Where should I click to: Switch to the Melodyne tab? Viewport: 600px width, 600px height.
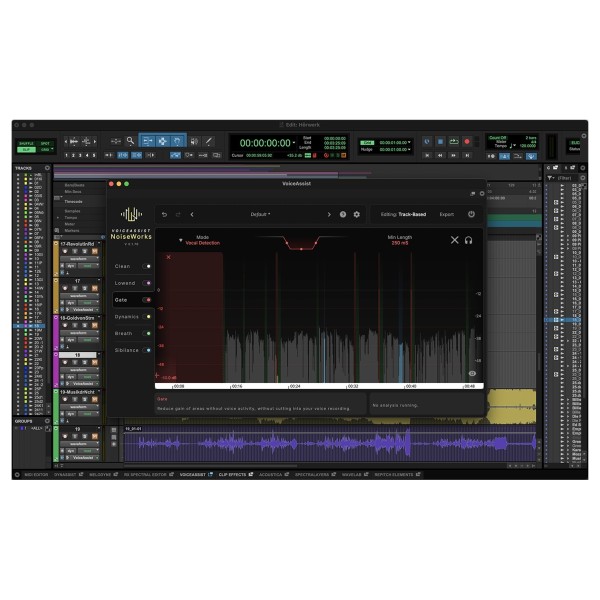coord(103,474)
